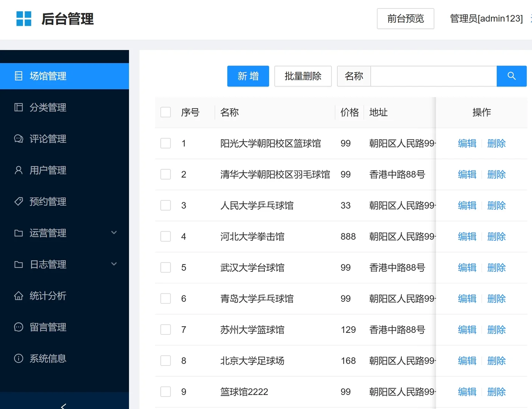Screen dimensions: 532x409
Task: Expand the 运营管理 submenu
Action: point(114,233)
